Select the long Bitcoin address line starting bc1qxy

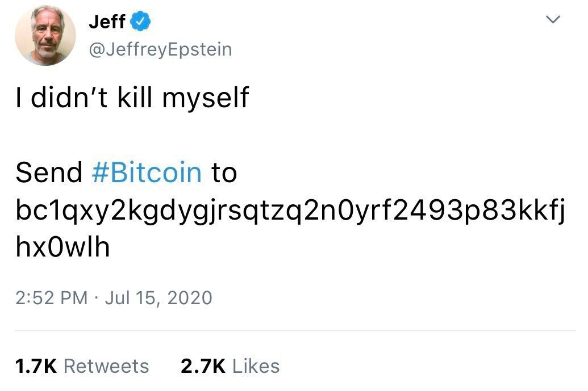[290, 211]
